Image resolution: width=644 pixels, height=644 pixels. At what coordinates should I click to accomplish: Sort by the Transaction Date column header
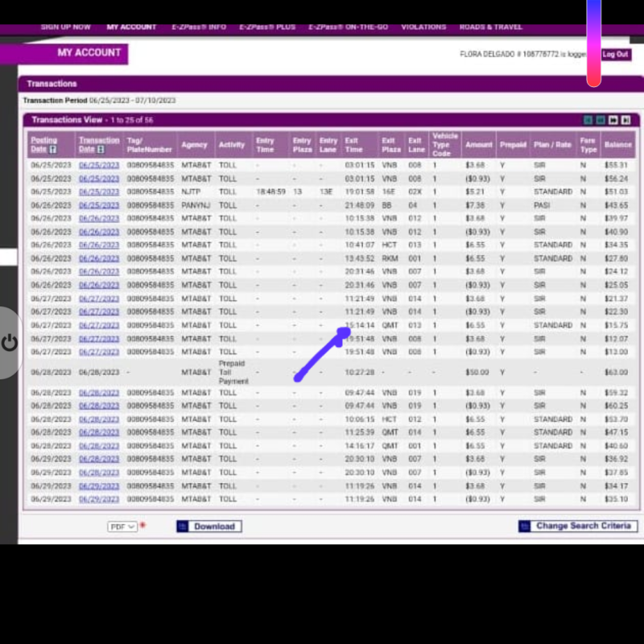[99, 140]
